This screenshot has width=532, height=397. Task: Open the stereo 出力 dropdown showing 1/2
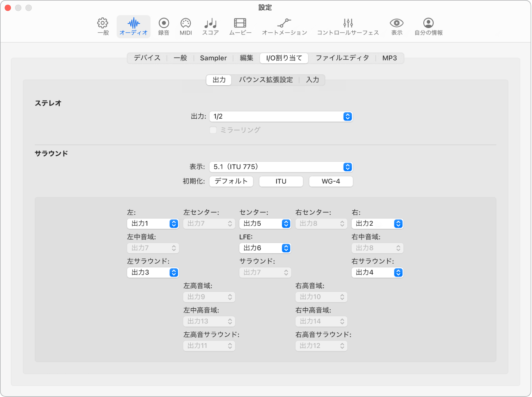[x=281, y=116]
